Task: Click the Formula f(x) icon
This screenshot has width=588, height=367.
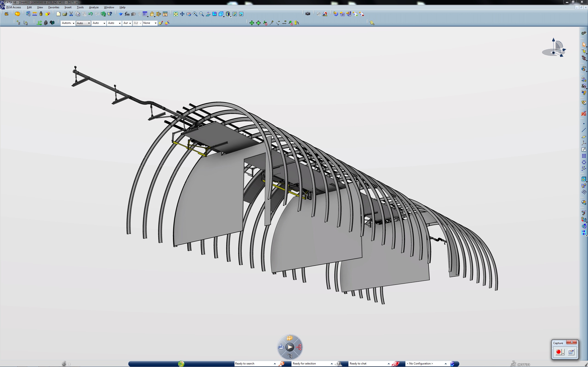Action: [x=127, y=14]
